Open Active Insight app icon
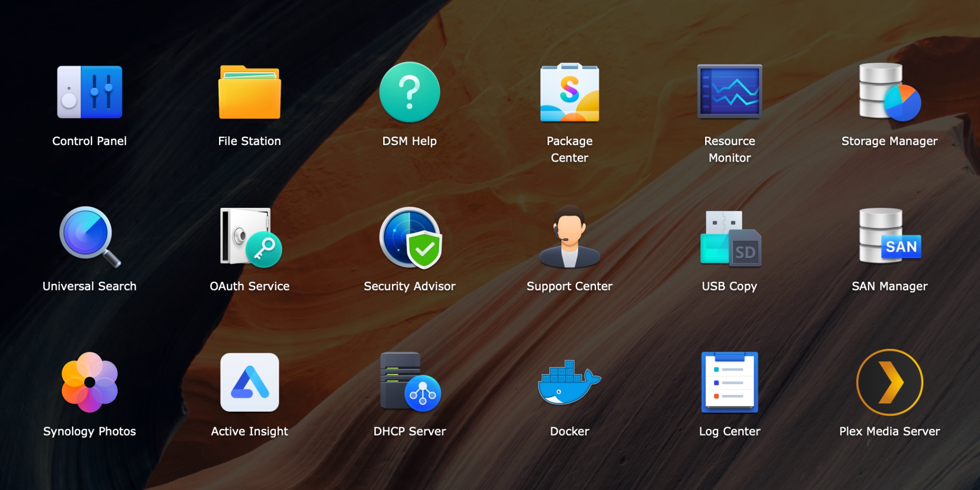The width and height of the screenshot is (980, 490). pyautogui.click(x=249, y=382)
